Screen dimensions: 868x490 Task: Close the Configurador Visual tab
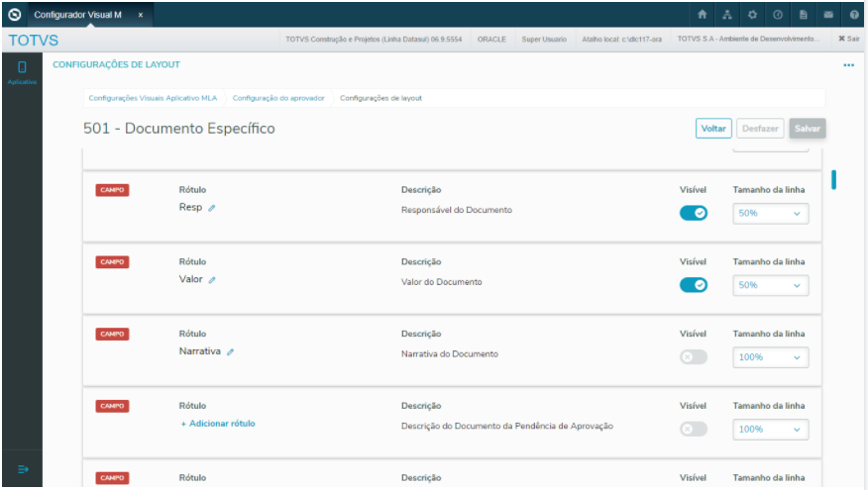141,15
